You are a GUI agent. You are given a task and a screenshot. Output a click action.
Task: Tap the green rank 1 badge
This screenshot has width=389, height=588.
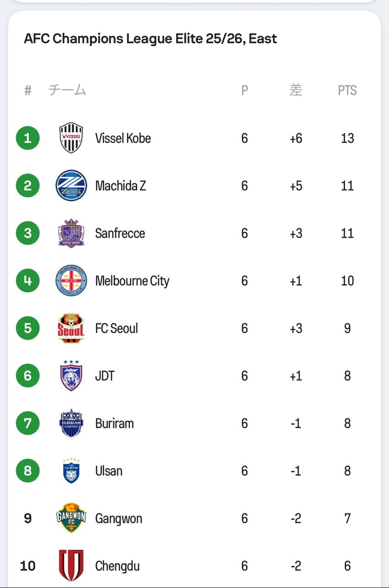(x=28, y=138)
